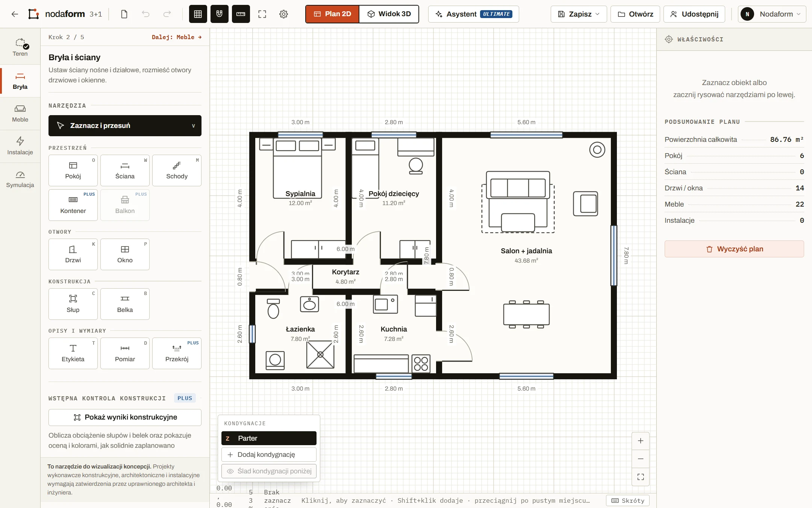This screenshot has height=508, width=812.
Task: Toggle the ruler dimensions button
Action: (241, 14)
